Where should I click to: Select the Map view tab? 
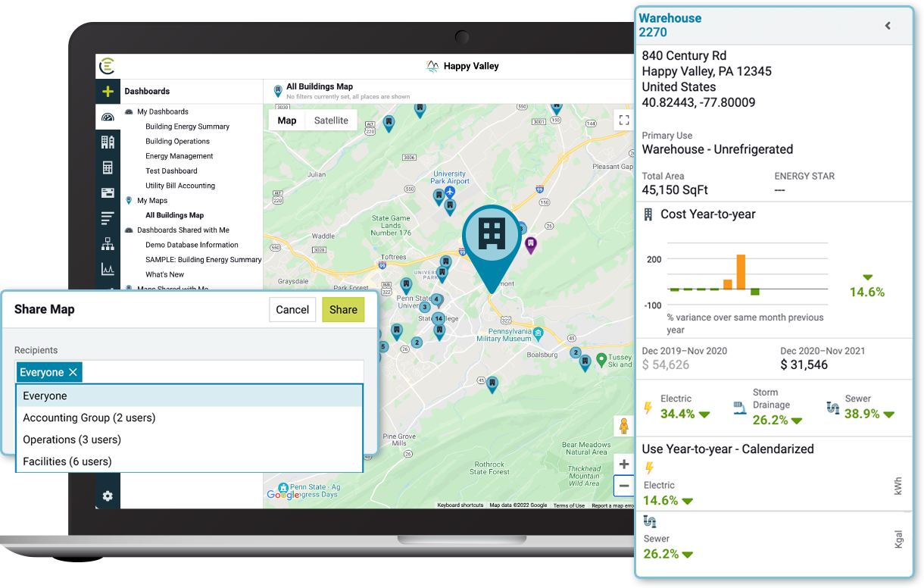[286, 120]
